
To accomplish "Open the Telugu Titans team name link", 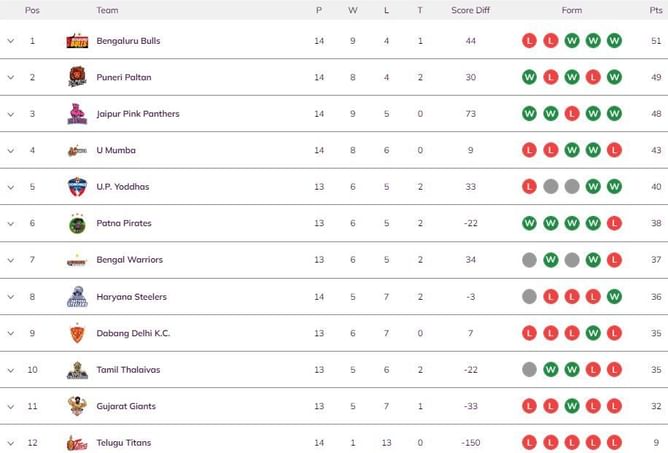I will click(x=124, y=443).
